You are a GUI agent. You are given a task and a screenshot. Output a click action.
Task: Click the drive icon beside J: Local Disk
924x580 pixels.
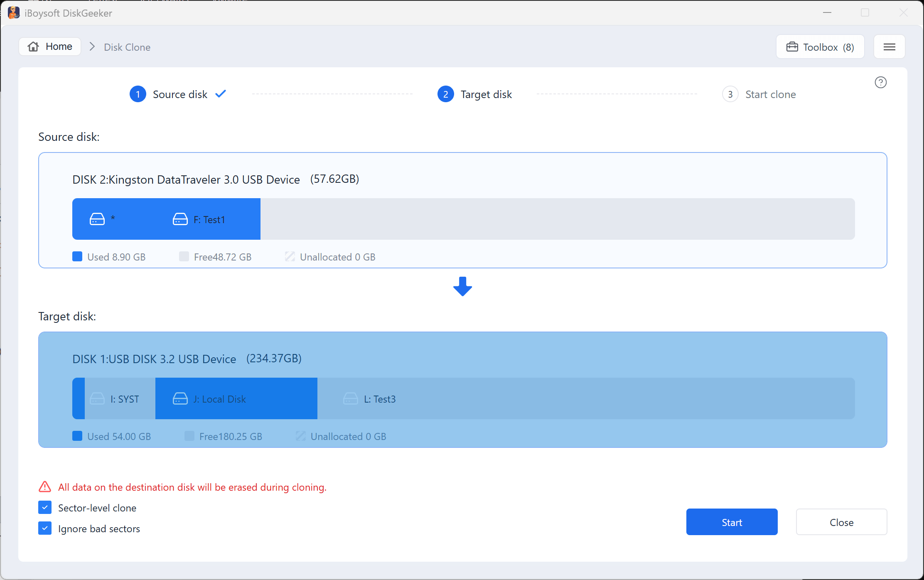[180, 398]
